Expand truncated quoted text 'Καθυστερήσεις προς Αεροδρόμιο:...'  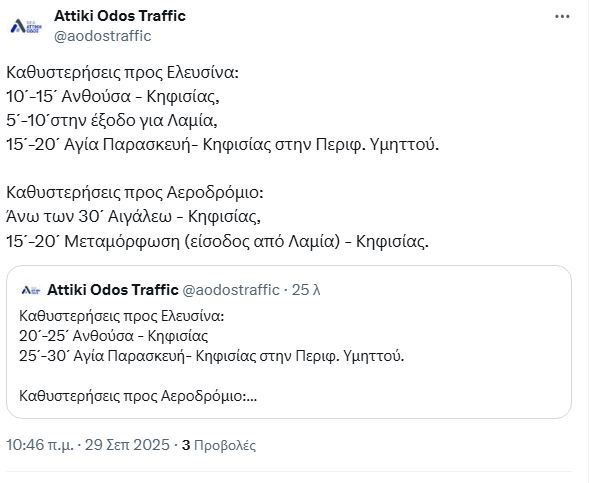coord(138,395)
